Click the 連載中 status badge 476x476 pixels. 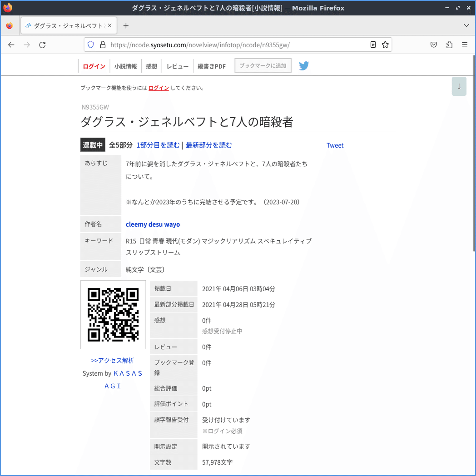(x=93, y=145)
